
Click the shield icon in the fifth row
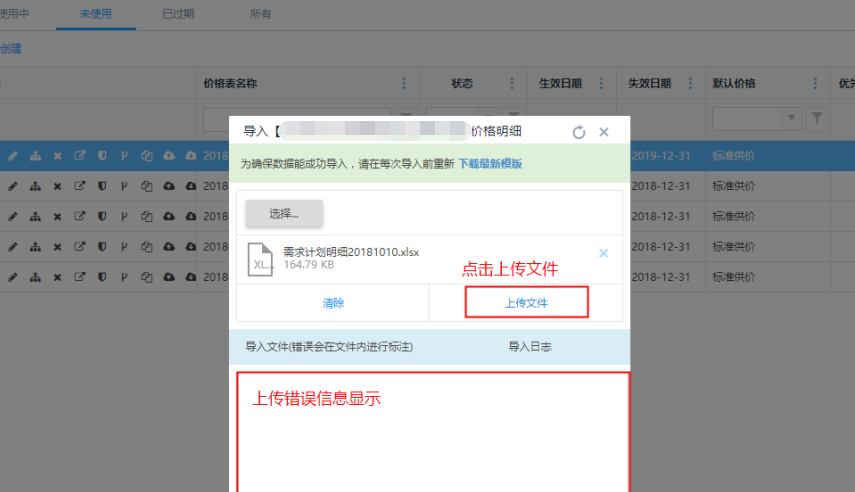101,276
